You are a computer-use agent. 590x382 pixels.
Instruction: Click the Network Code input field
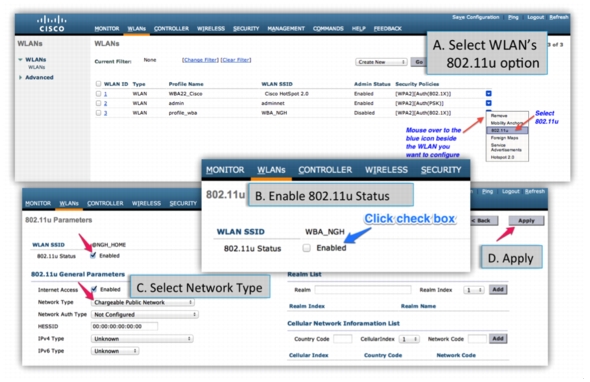click(477, 339)
